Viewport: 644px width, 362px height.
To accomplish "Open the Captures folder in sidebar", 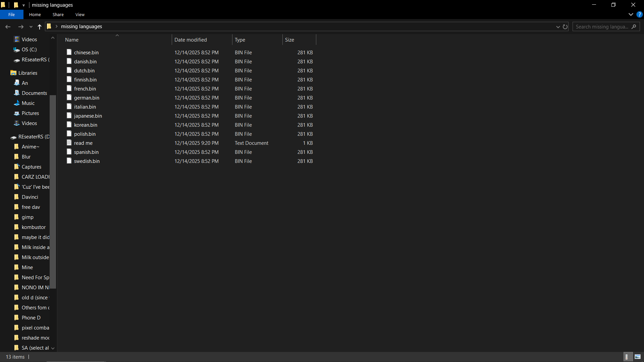I will point(32,167).
